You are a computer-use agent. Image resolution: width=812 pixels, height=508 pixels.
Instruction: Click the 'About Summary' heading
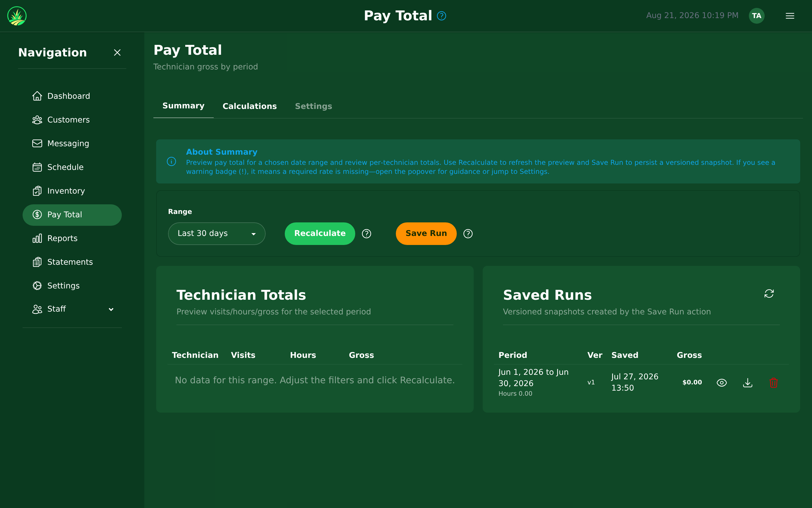(x=222, y=152)
